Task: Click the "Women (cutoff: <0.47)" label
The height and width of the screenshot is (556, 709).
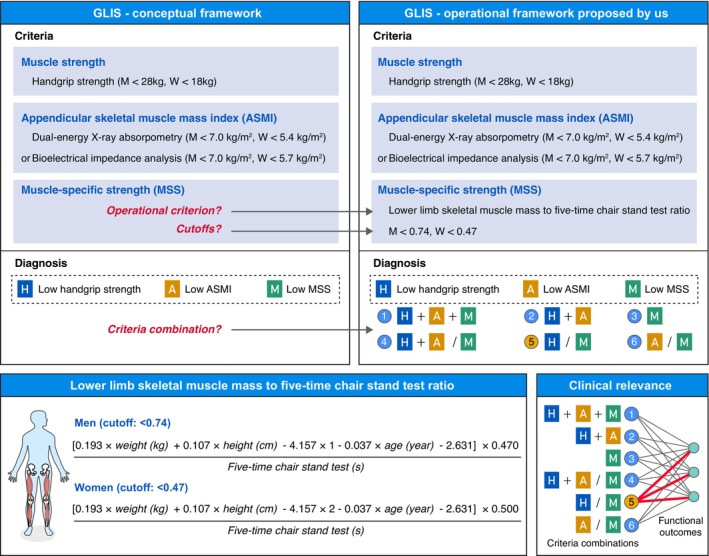Action: pos(131,487)
